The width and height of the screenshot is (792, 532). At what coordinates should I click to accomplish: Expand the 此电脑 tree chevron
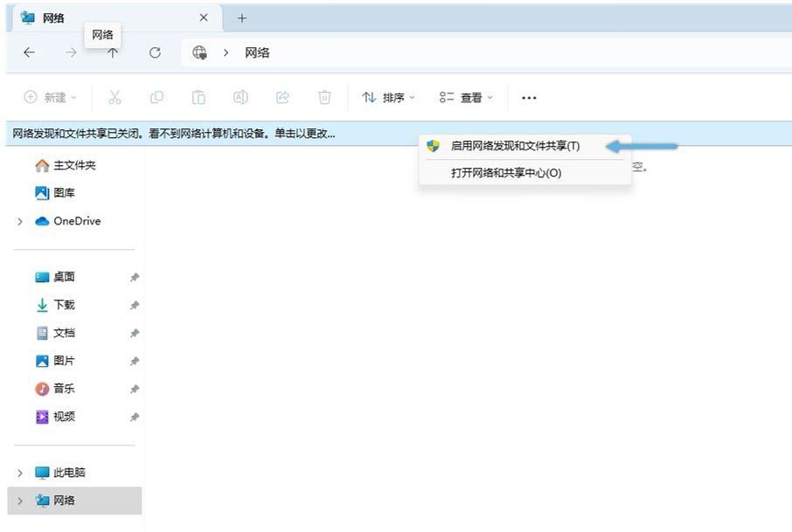(x=19, y=473)
